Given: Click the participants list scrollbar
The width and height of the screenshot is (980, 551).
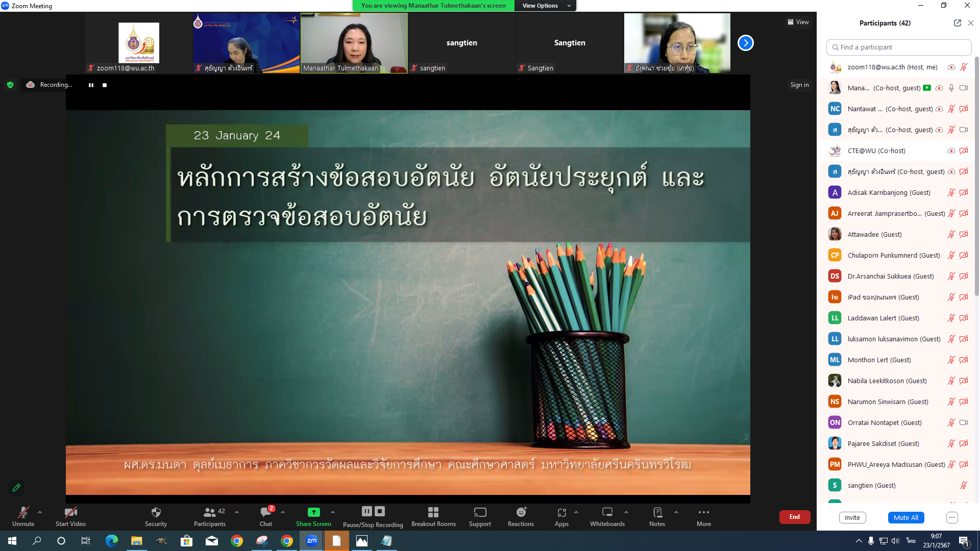Looking at the screenshot, I should point(977,176).
